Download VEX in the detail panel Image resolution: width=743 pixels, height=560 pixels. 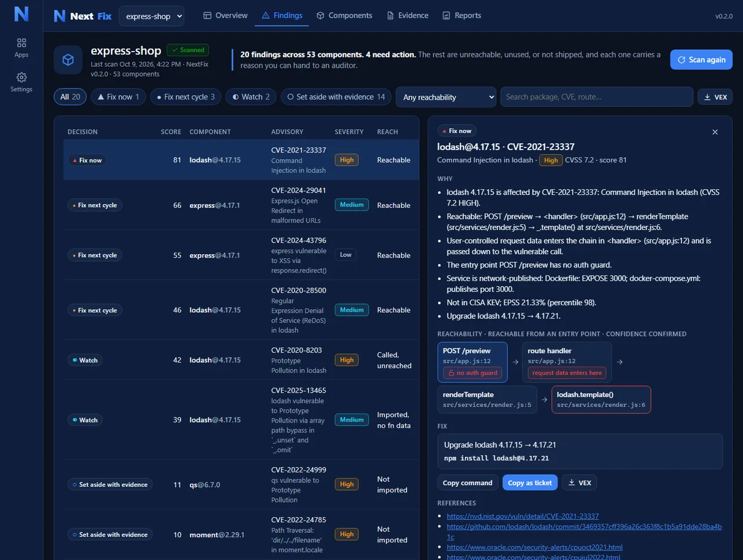(x=579, y=483)
